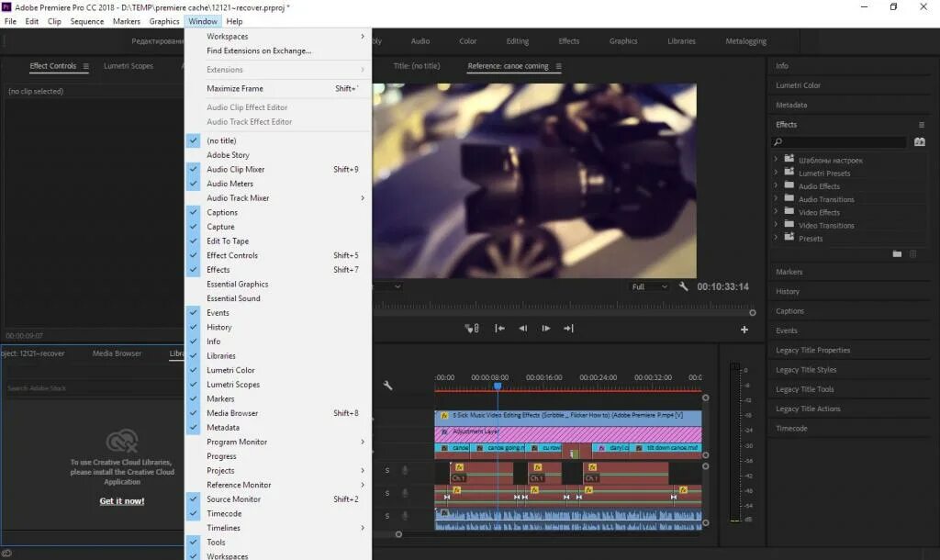The width and height of the screenshot is (940, 560).
Task: Choose Maximize Frame menu command
Action: point(278,89)
